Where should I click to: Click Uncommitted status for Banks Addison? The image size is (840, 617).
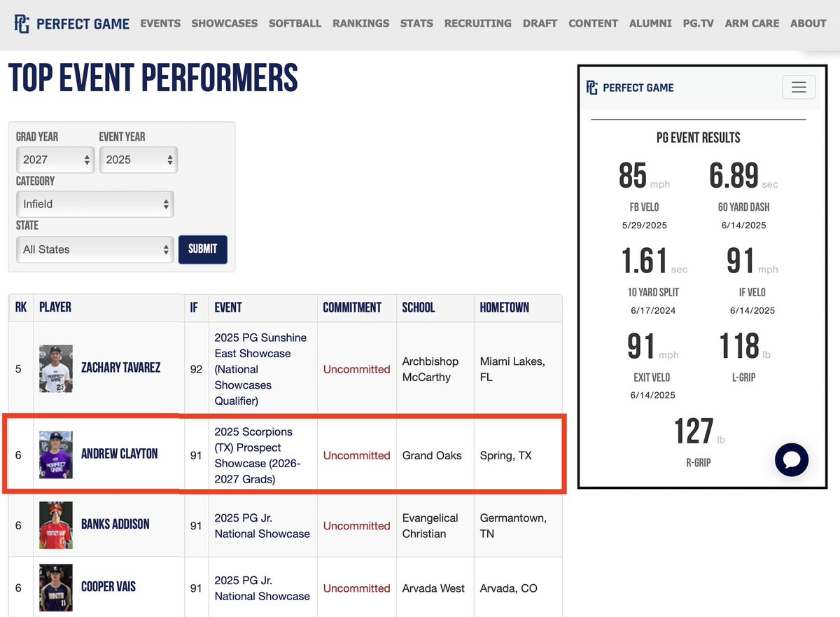click(x=356, y=526)
